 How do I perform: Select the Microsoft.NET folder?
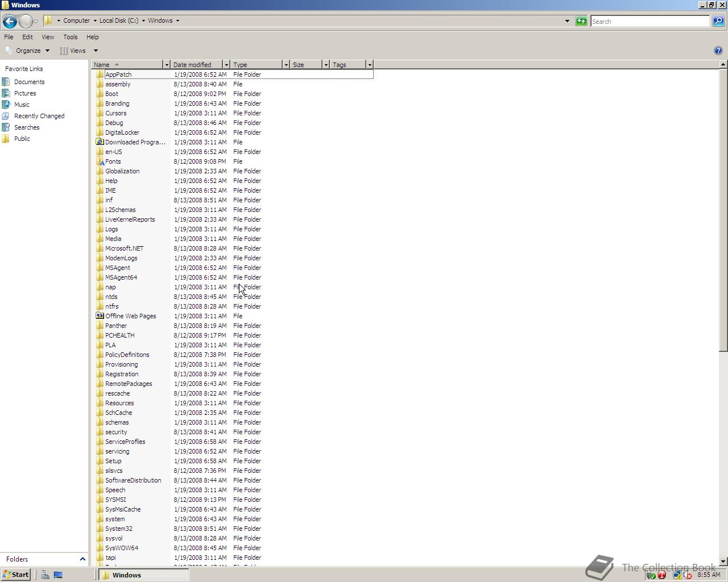click(124, 248)
